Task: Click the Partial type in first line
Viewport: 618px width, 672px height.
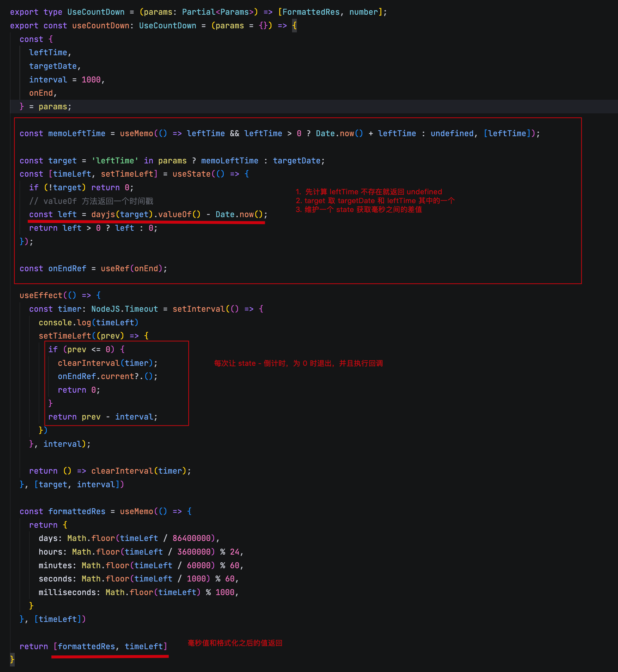Action: tap(198, 12)
